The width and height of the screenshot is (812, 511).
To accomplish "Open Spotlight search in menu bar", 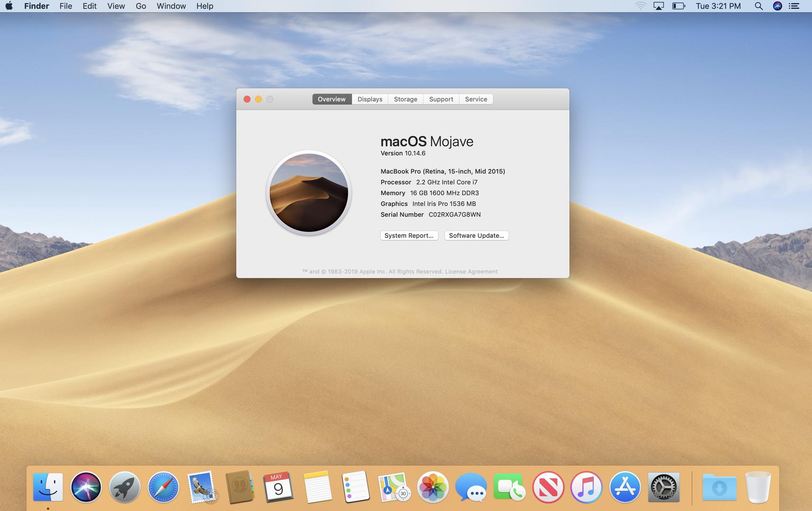I will [x=758, y=6].
